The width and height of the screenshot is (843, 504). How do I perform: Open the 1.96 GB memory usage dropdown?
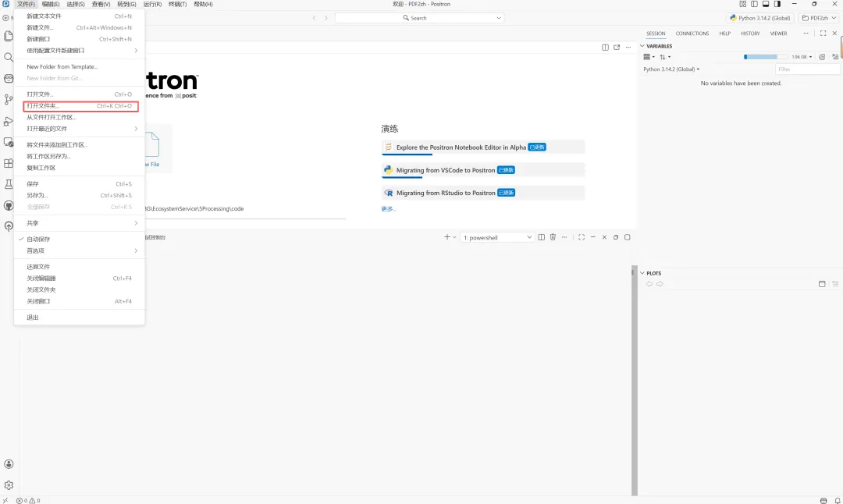802,57
